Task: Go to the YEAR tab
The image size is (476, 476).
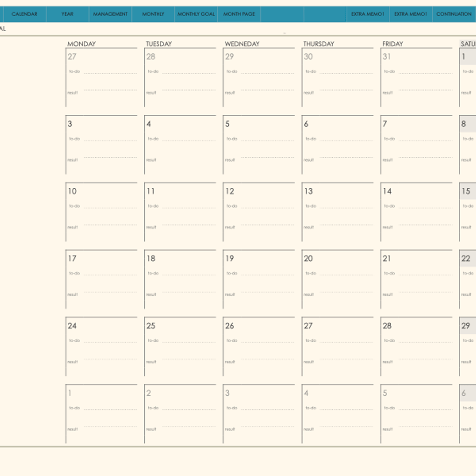Action: coord(67,14)
